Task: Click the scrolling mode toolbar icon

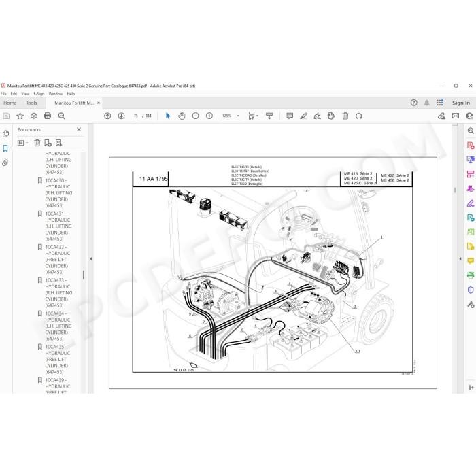Action: 269,116
